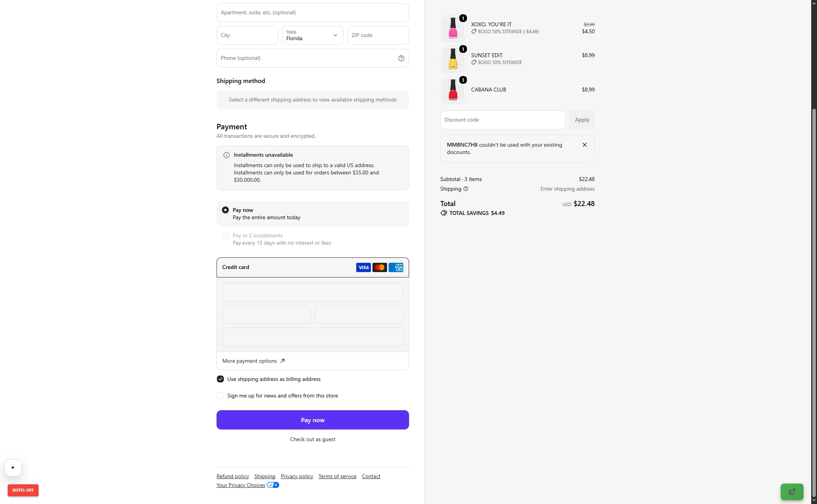Open the State dropdown showing Florida
This screenshot has height=504, width=817.
pyautogui.click(x=313, y=35)
